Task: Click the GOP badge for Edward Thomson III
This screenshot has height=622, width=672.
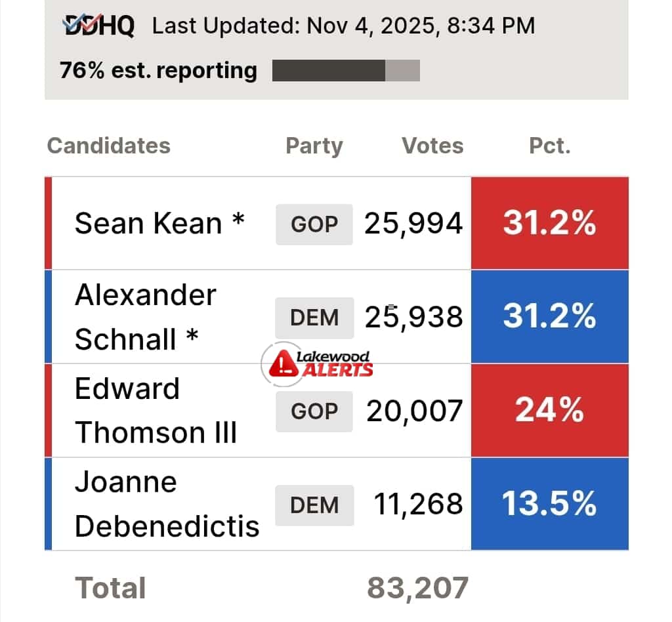Action: point(314,411)
